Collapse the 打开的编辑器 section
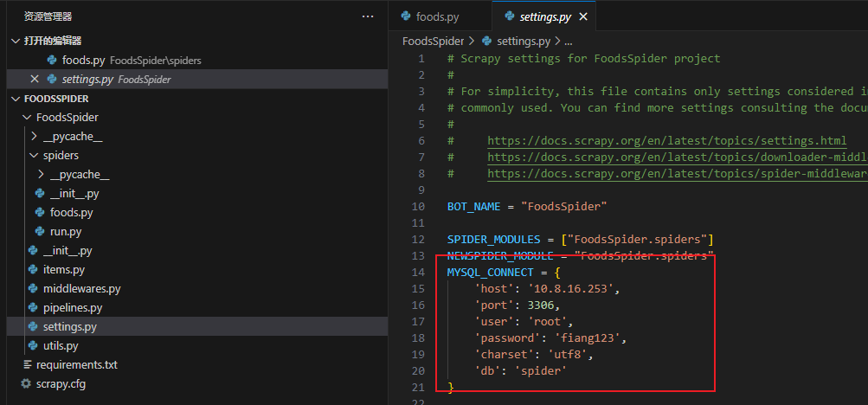Viewport: 868px width, 405px height. pos(16,41)
